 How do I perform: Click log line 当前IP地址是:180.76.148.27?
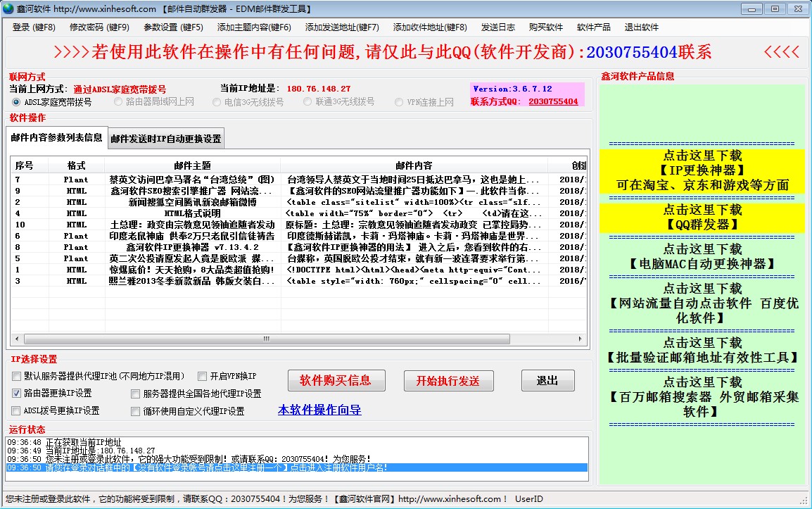click(x=82, y=451)
